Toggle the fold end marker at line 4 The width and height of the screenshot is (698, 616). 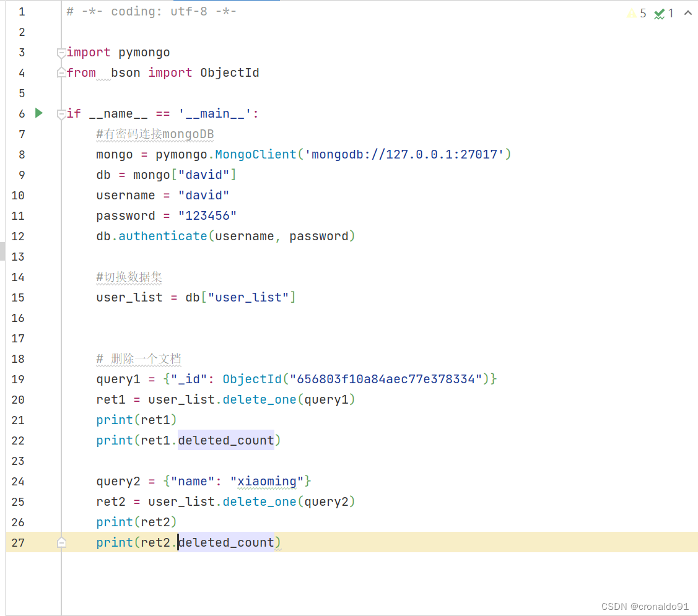(x=61, y=72)
